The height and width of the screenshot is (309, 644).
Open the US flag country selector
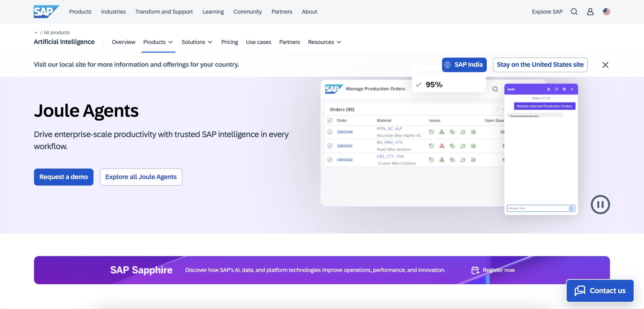click(606, 12)
